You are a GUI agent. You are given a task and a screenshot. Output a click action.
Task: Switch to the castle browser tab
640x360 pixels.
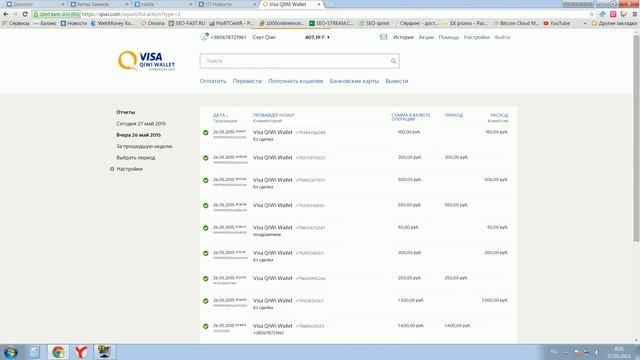[x=162, y=4]
